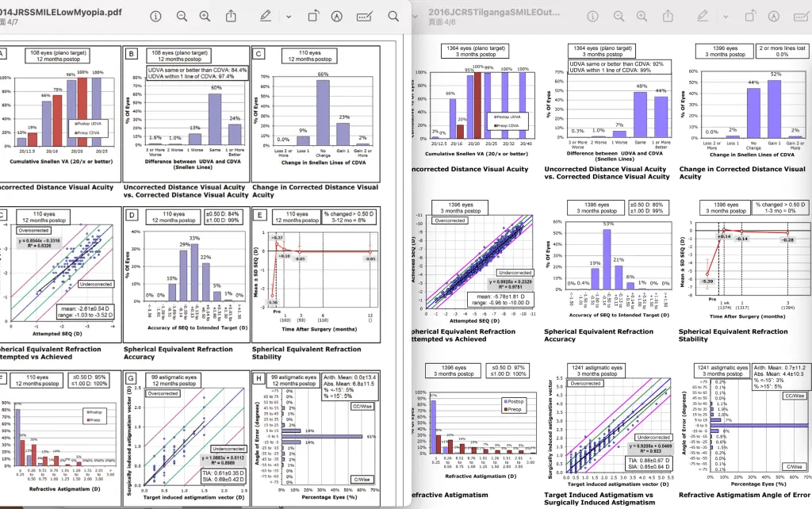Click the panel letter "E" label
The image size is (812, 509).
click(259, 215)
